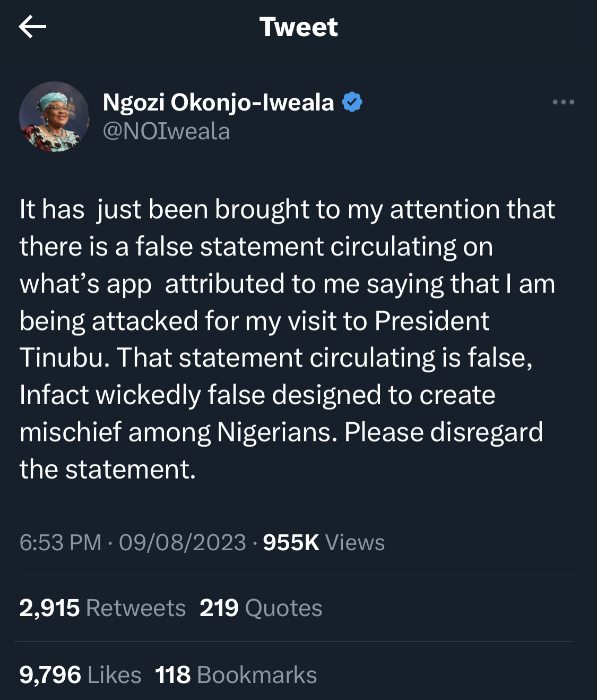This screenshot has height=700, width=597.
Task: Click the blue verified badge
Action: pos(352,102)
